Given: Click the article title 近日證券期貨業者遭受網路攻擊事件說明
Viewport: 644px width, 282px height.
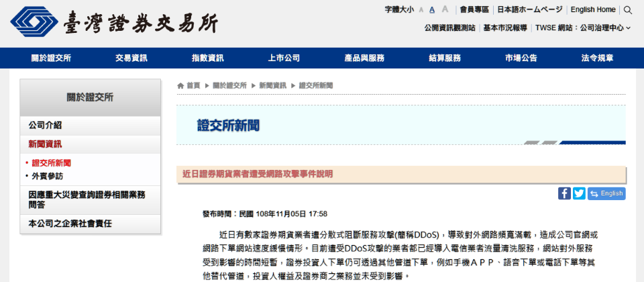Looking at the screenshot, I should pyautogui.click(x=258, y=175).
